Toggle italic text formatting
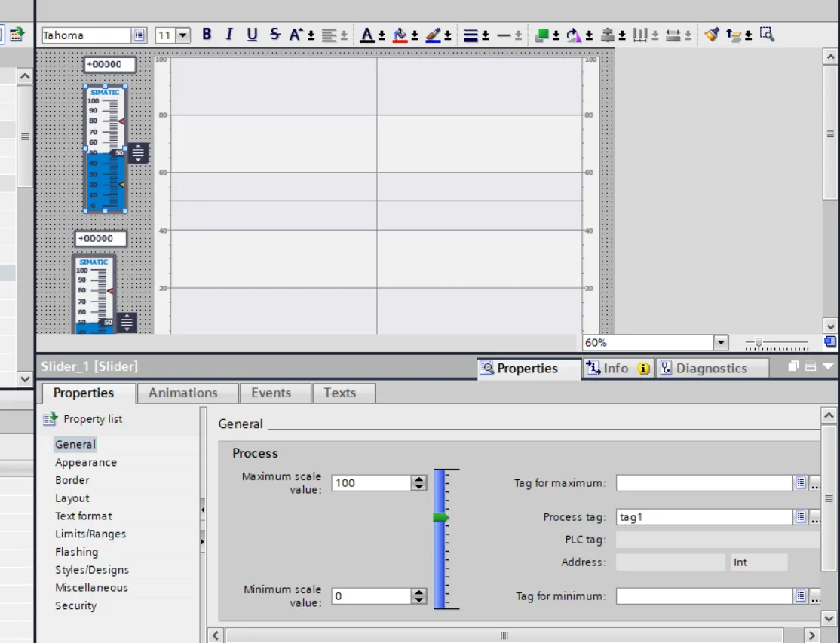The width and height of the screenshot is (840, 643). [229, 34]
